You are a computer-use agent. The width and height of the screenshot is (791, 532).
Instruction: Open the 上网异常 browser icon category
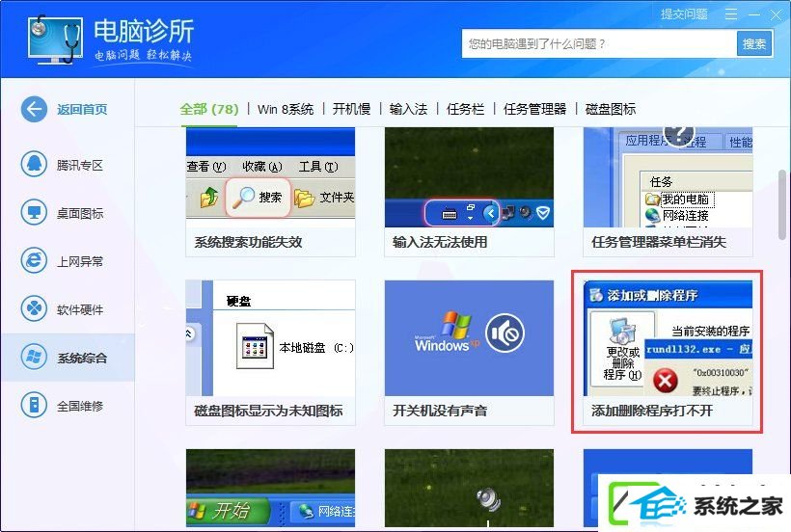34,260
